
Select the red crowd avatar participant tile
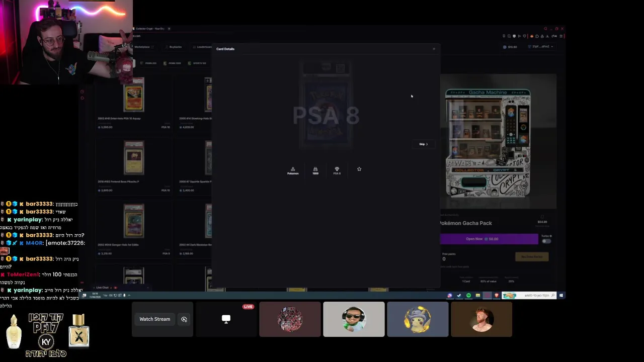(290, 319)
